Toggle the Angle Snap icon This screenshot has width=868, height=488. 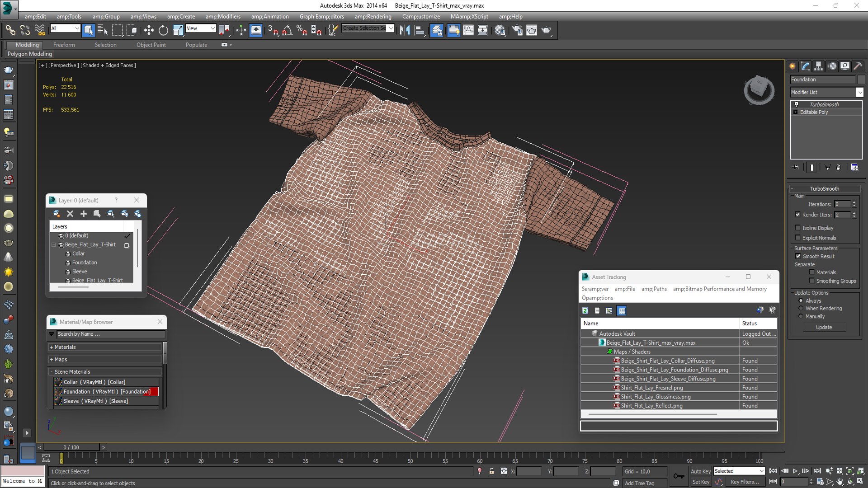287,30
